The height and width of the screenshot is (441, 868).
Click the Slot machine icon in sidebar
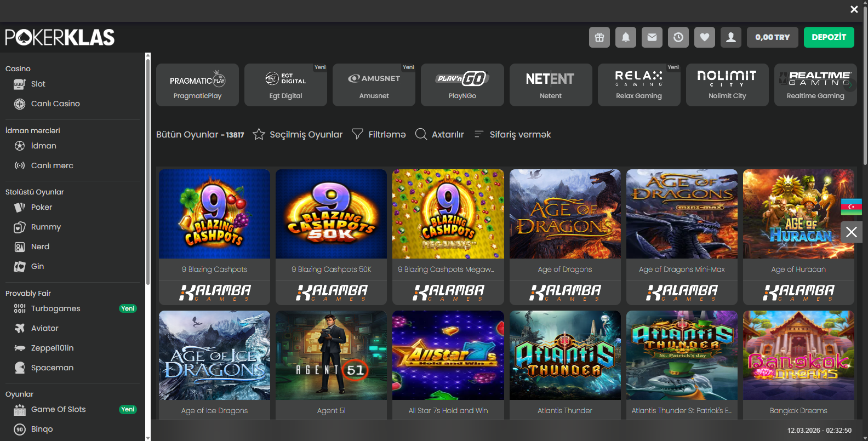coord(20,84)
